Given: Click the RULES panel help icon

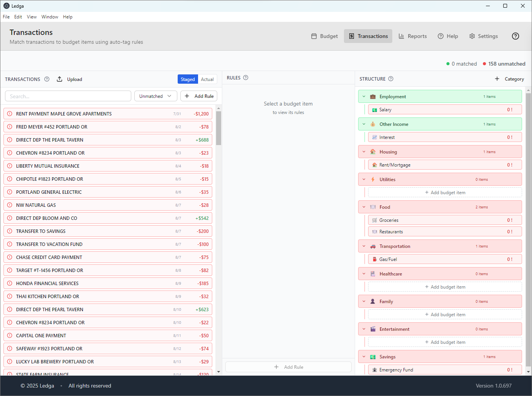Looking at the screenshot, I should click(x=246, y=78).
